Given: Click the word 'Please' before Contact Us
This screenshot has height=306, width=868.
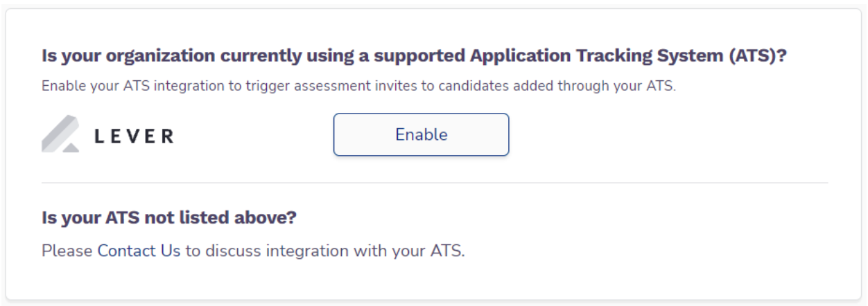Looking at the screenshot, I should pos(67,250).
